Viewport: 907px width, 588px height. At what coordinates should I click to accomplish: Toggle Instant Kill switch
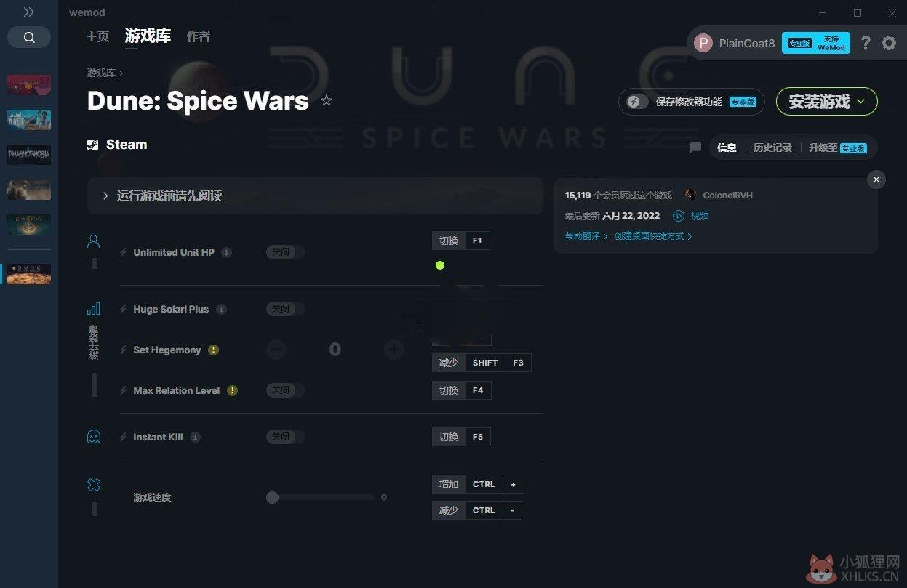[286, 437]
